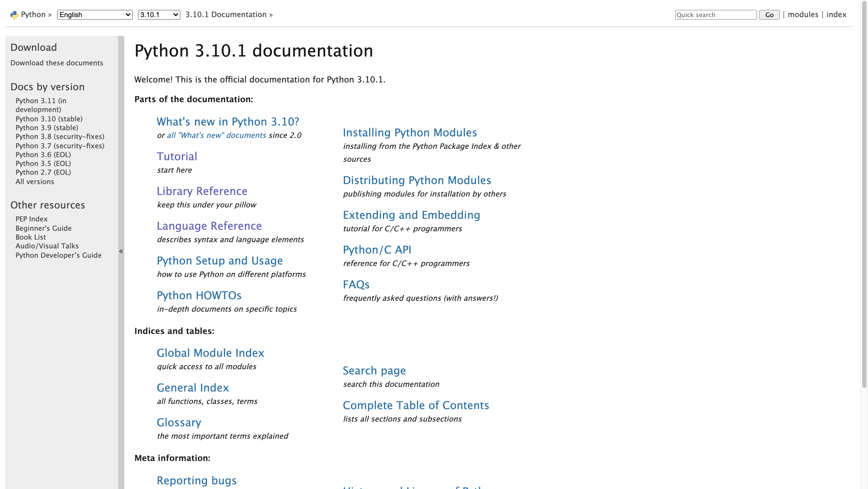The height and width of the screenshot is (489, 868).
Task: Go to What's new in Python 3.10?
Action: click(x=228, y=122)
